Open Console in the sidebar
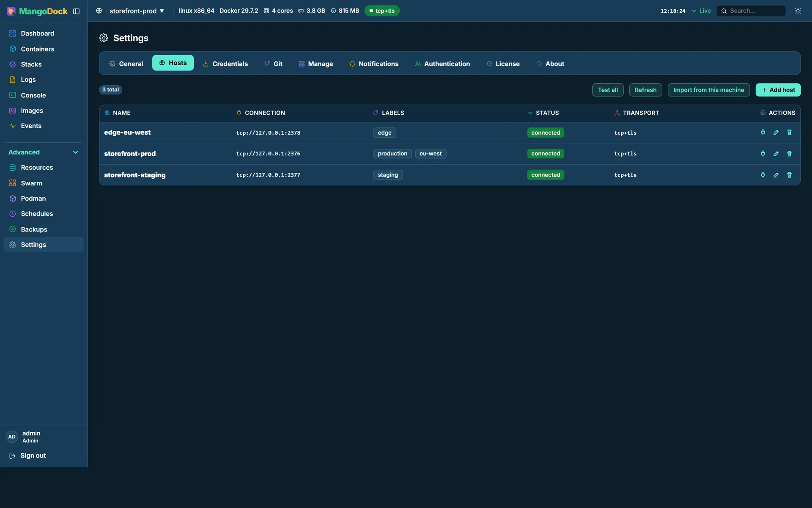The height and width of the screenshot is (508, 812). 44,95
